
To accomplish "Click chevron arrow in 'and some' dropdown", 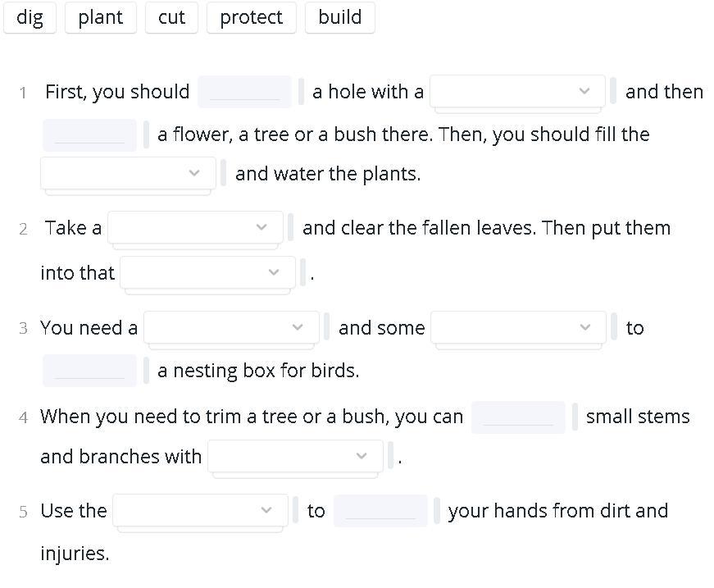I will click(584, 327).
